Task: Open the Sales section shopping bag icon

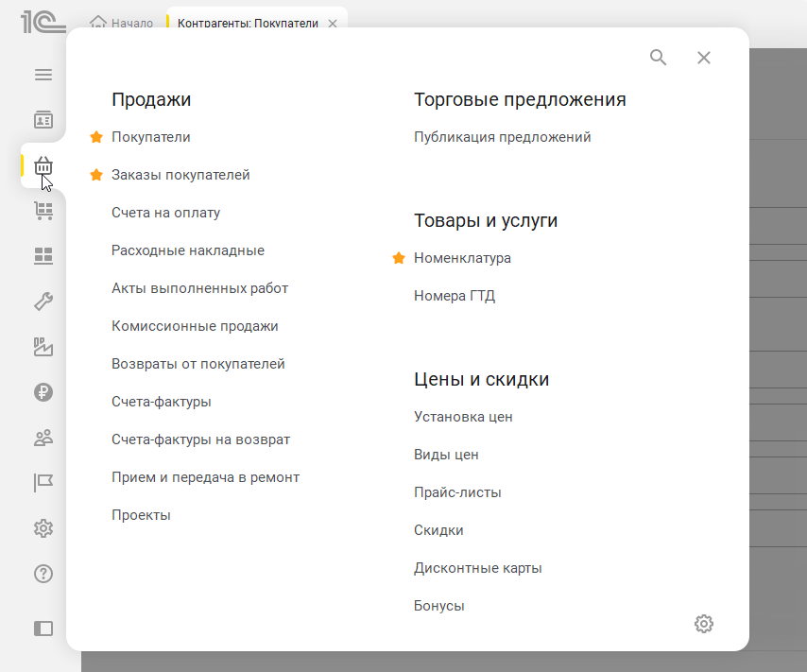Action: (x=43, y=165)
